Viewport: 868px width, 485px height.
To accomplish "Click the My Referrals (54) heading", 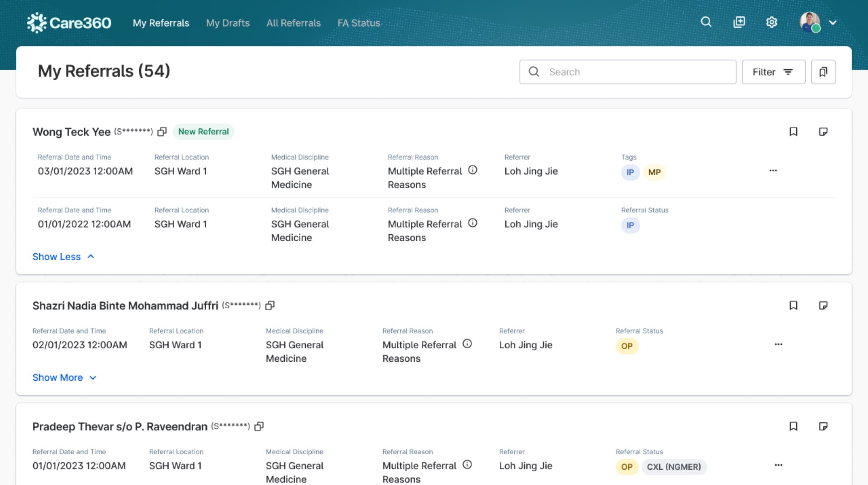I will (x=104, y=71).
